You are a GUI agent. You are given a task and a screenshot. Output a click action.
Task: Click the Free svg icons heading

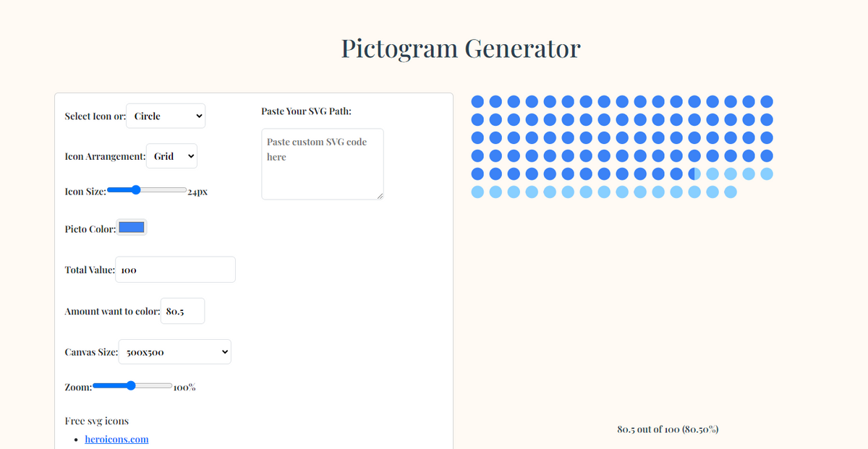click(96, 420)
